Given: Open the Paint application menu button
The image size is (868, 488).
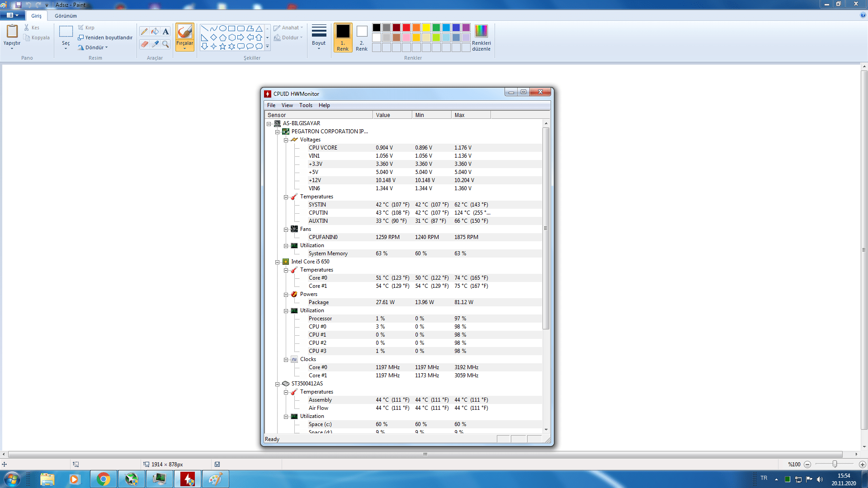Looking at the screenshot, I should 12,15.
